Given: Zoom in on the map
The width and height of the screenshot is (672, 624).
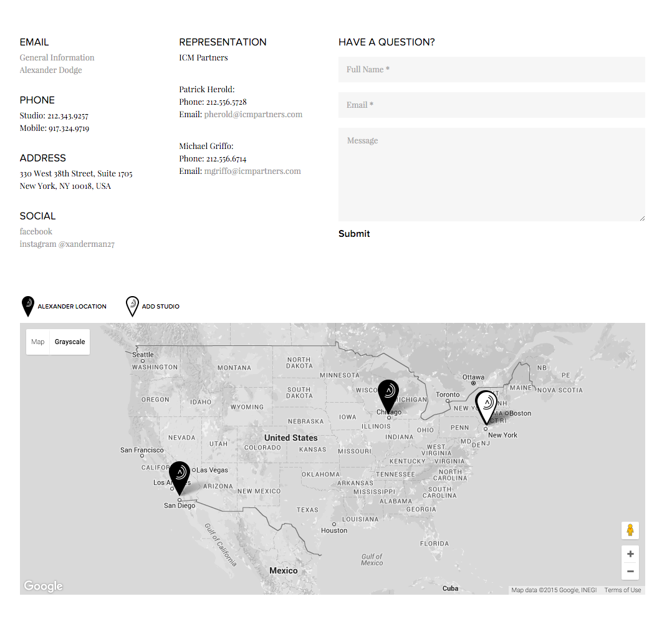Looking at the screenshot, I should (x=630, y=554).
